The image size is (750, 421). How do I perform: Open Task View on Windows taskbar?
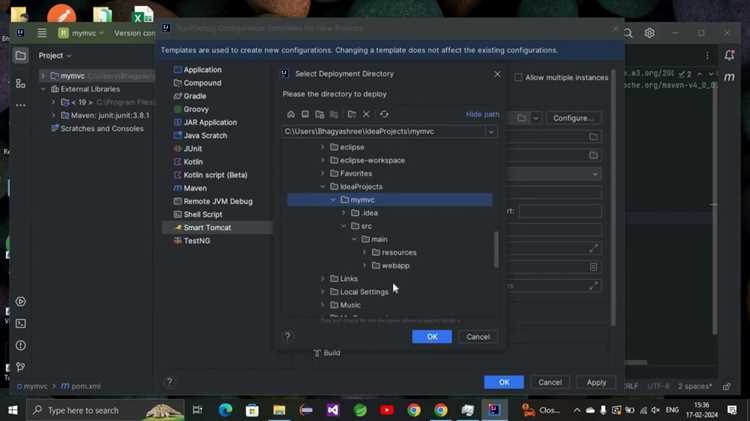coord(198,410)
